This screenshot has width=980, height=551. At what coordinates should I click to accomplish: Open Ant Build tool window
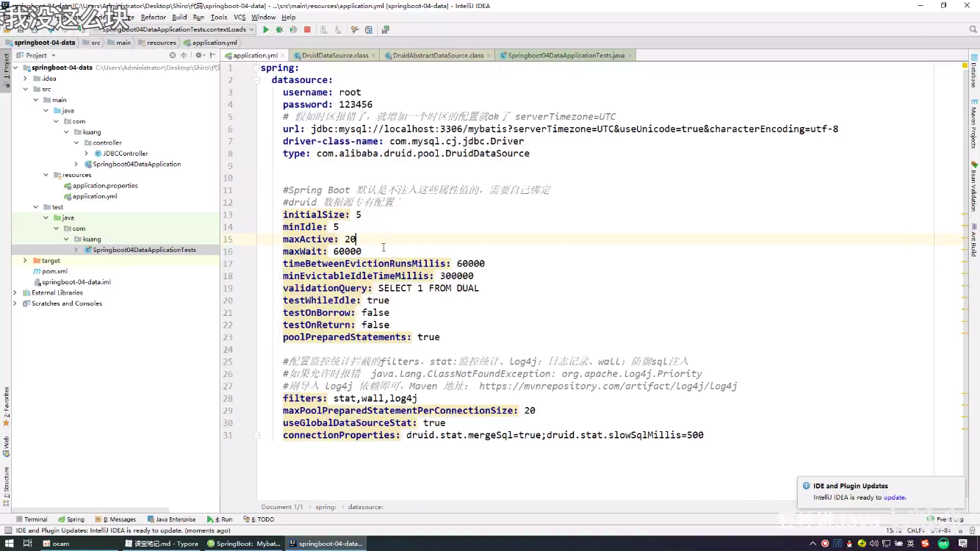click(x=974, y=240)
